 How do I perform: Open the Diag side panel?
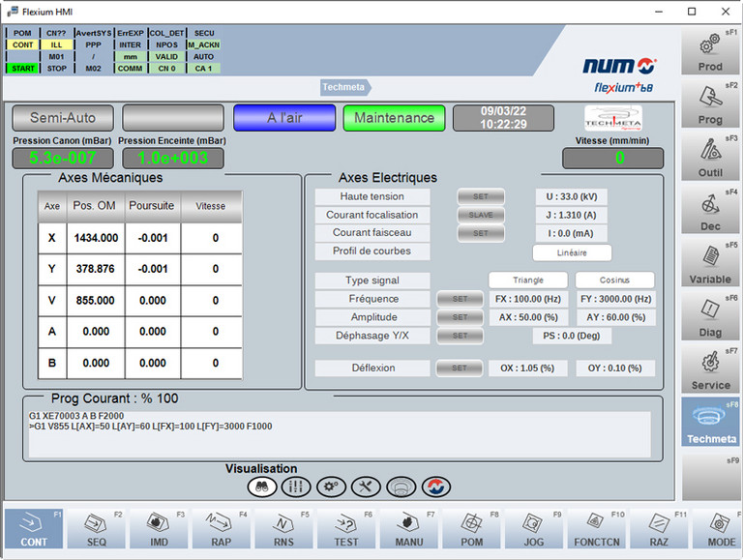(710, 318)
